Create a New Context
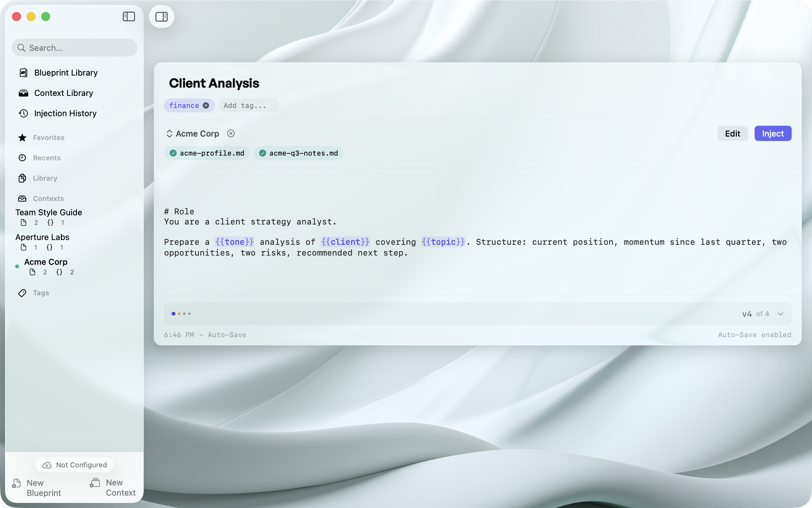The image size is (812, 508). (113, 488)
